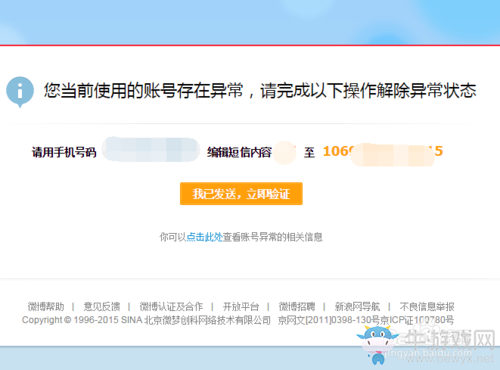Open the 微博招聘 footer link
This screenshot has width=500, height=370.
point(297,306)
